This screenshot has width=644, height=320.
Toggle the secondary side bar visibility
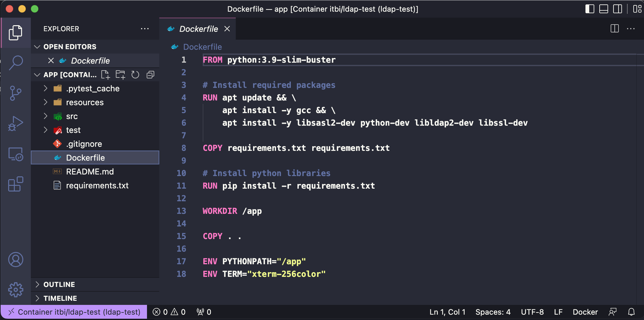pos(618,9)
